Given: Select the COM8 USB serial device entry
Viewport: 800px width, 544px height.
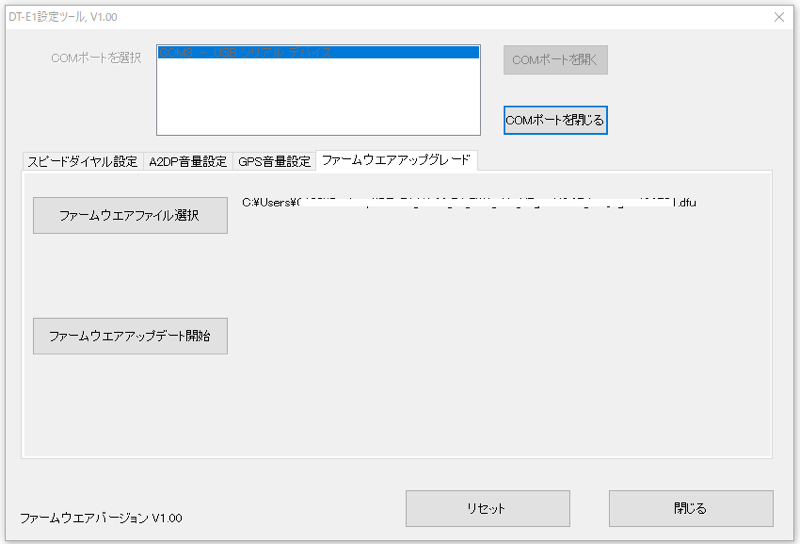Looking at the screenshot, I should point(318,52).
